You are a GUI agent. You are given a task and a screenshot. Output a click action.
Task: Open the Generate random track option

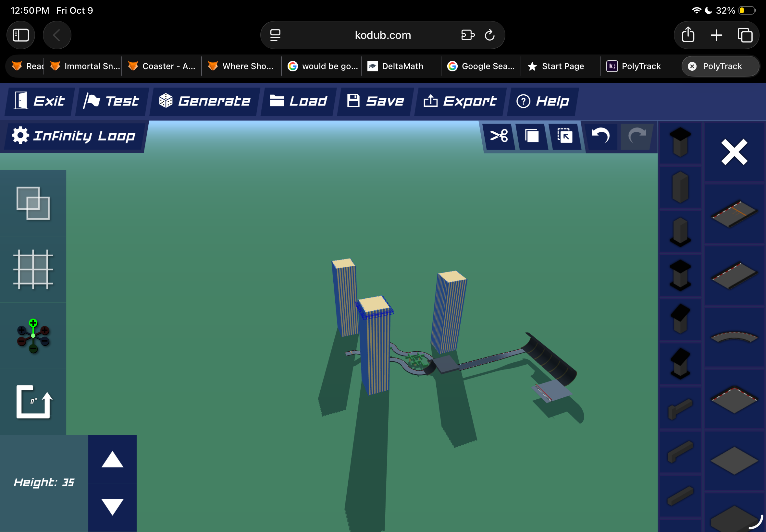(204, 101)
